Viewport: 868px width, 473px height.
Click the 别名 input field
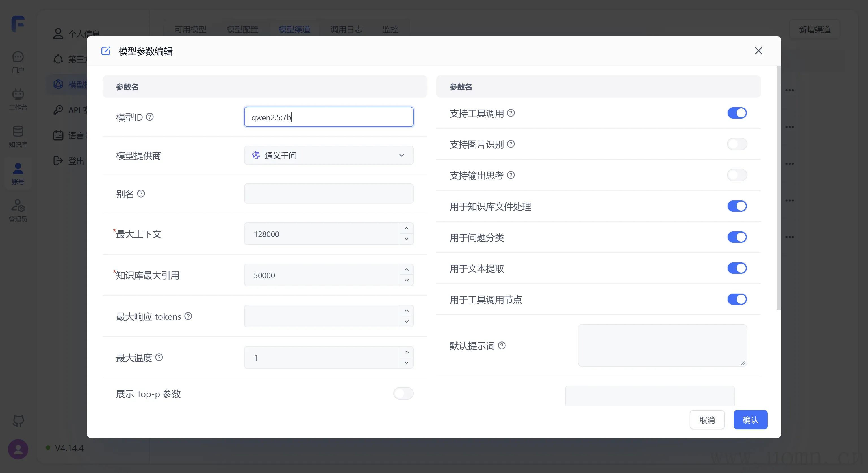click(x=329, y=194)
